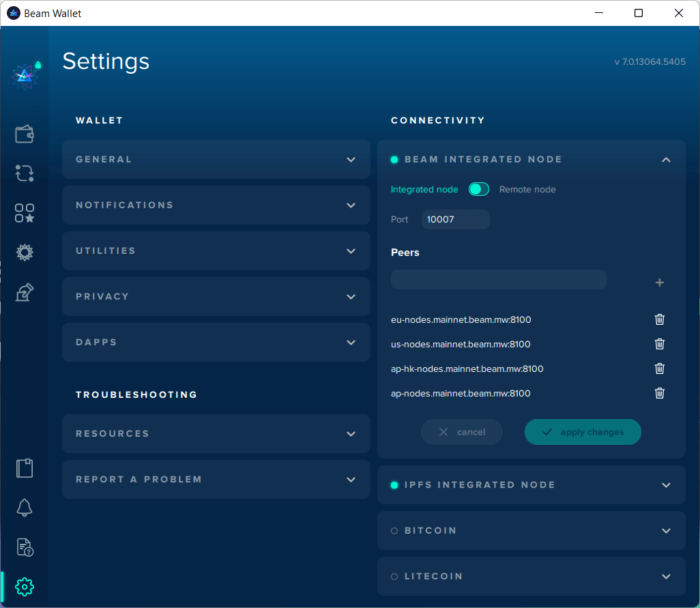Delete the ap-hk-nodes.mainnet.beam.mw peer
Image resolution: width=700 pixels, height=608 pixels.
pyautogui.click(x=659, y=368)
